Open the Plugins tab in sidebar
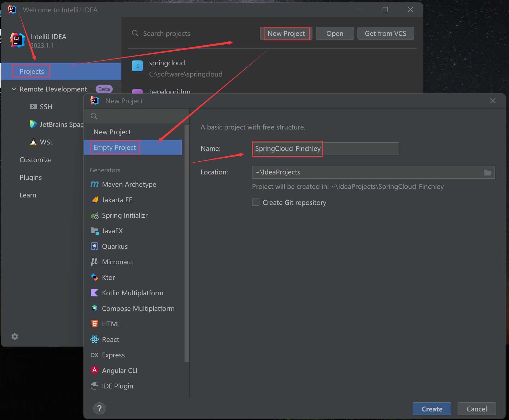The image size is (509, 420). click(31, 177)
